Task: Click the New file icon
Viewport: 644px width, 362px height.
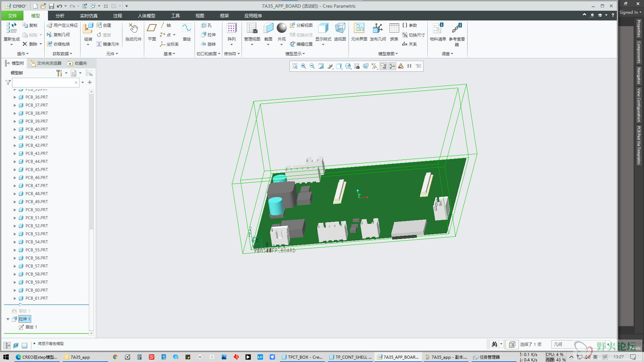Action: click(x=35, y=6)
